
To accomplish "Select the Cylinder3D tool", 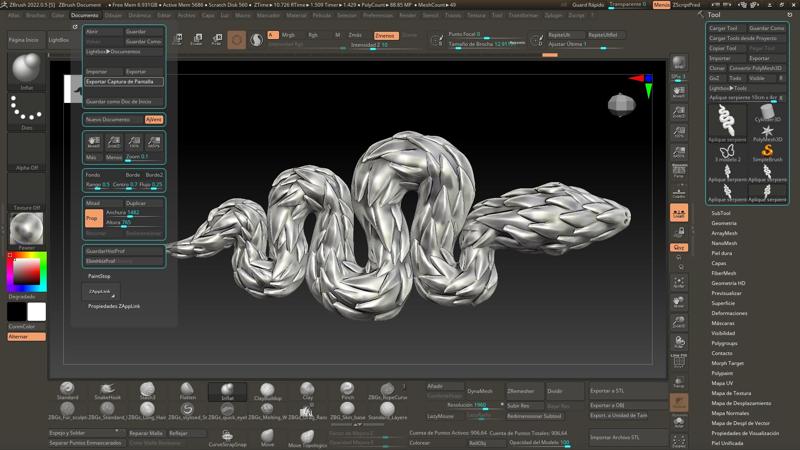I will coord(767,113).
